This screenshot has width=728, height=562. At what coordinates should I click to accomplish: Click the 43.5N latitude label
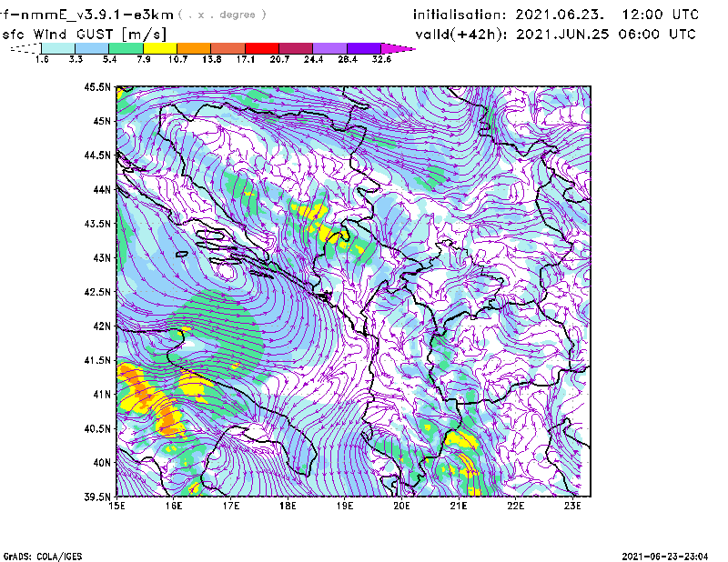(97, 224)
